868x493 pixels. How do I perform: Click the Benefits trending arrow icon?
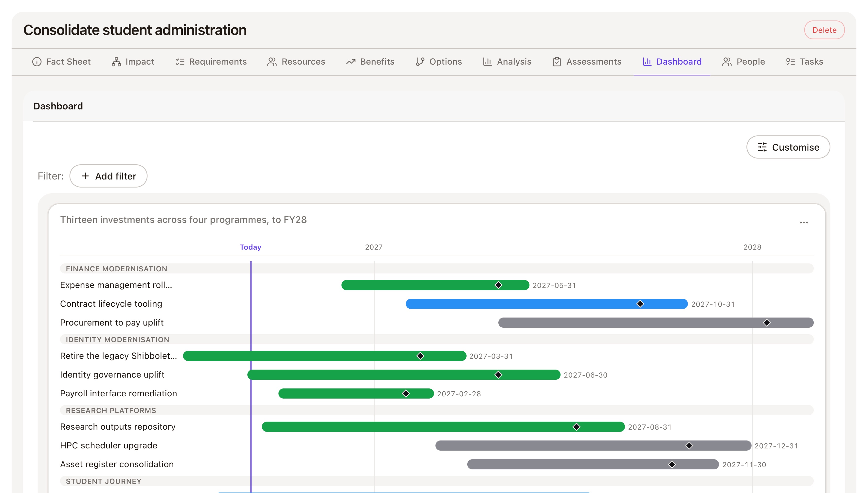coord(350,62)
